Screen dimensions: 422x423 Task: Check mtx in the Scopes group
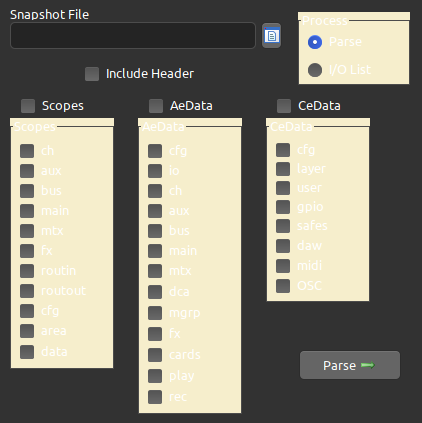[x=27, y=231]
